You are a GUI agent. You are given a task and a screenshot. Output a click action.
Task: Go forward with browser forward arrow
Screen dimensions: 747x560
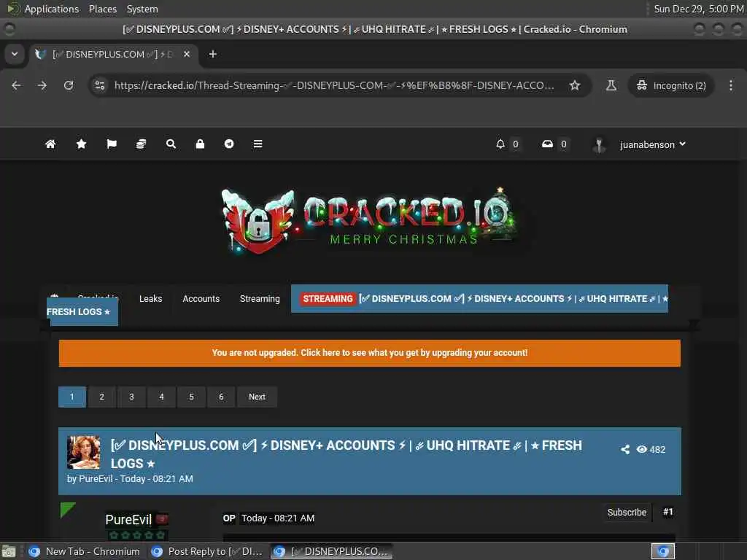(42, 85)
